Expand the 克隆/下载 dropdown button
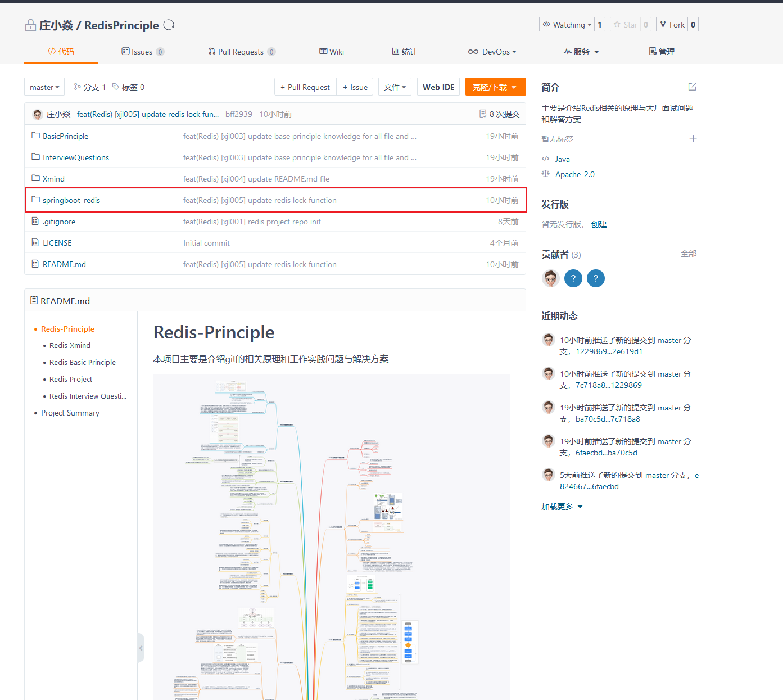The width and height of the screenshot is (783, 700). pos(495,87)
